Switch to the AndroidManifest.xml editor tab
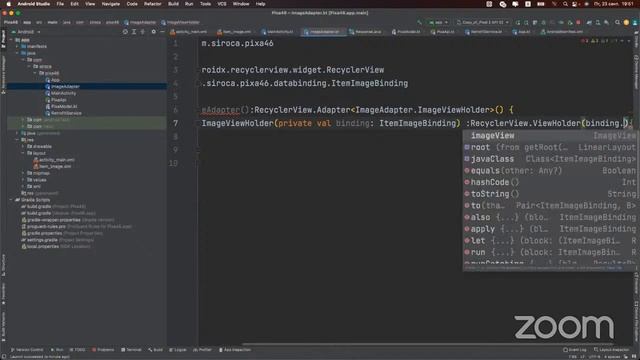The height and width of the screenshot is (360, 640). point(562,32)
